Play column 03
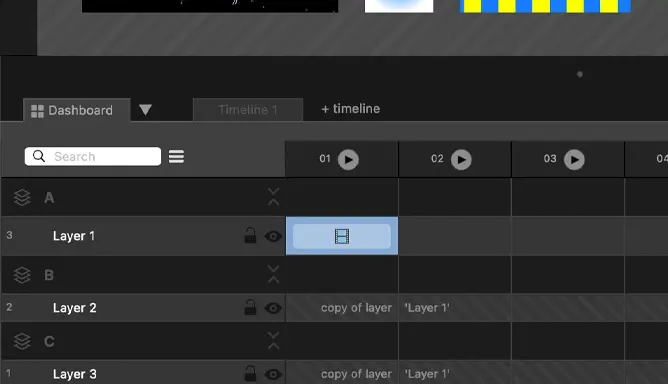This screenshot has width=668, height=384. [x=574, y=160]
